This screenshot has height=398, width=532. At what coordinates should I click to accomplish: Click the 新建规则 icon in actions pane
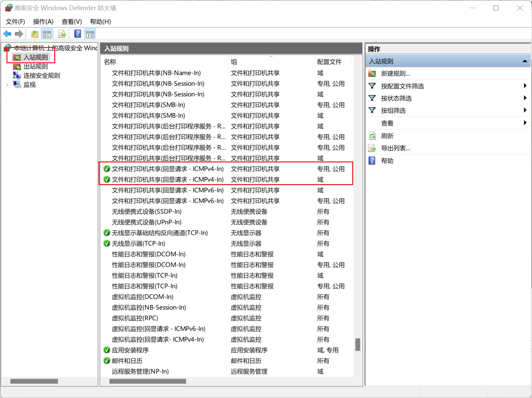point(372,73)
